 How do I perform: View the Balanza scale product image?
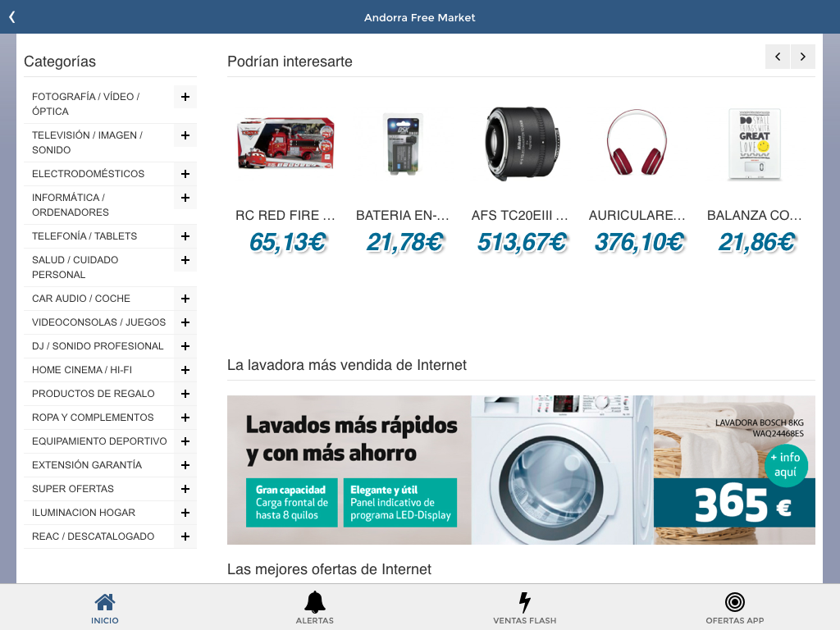[755, 144]
